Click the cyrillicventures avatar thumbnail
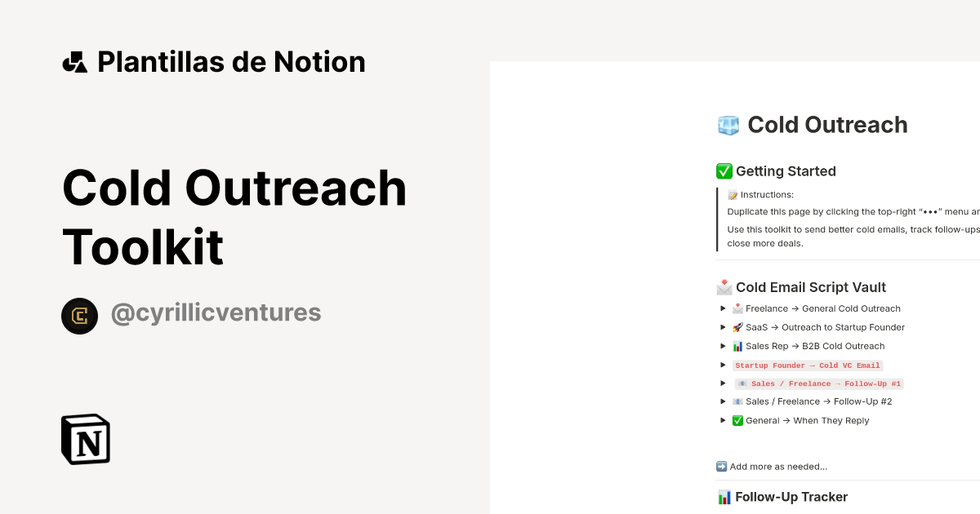 click(x=80, y=316)
